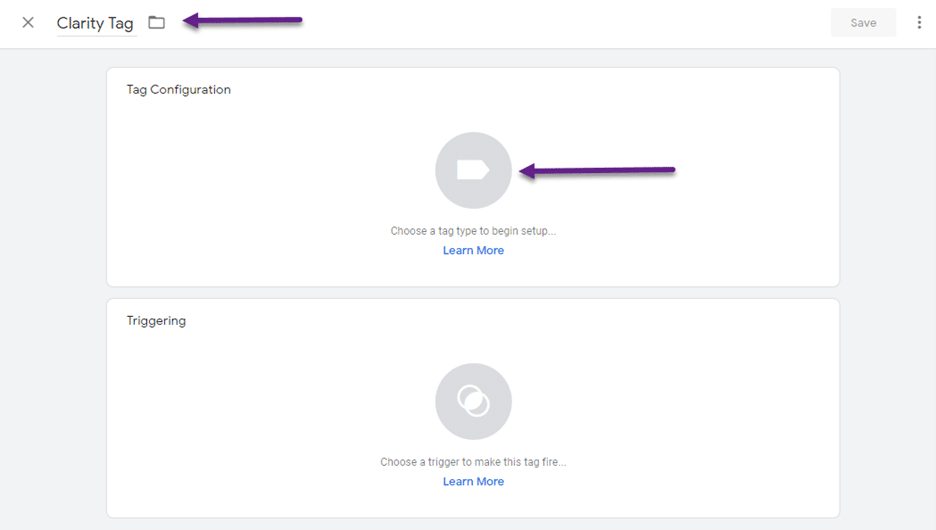This screenshot has height=530, width=936.
Task: Click 'Choose a trigger to make this tag fire' text
Action: click(473, 462)
